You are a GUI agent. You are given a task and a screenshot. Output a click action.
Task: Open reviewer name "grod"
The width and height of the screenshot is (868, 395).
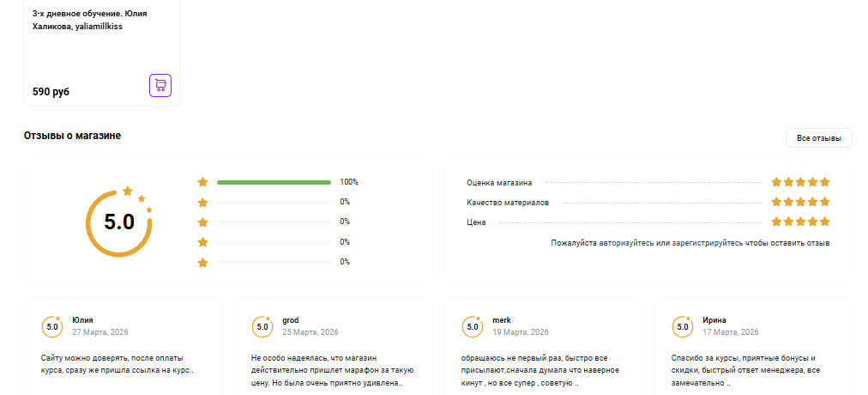coord(291,320)
